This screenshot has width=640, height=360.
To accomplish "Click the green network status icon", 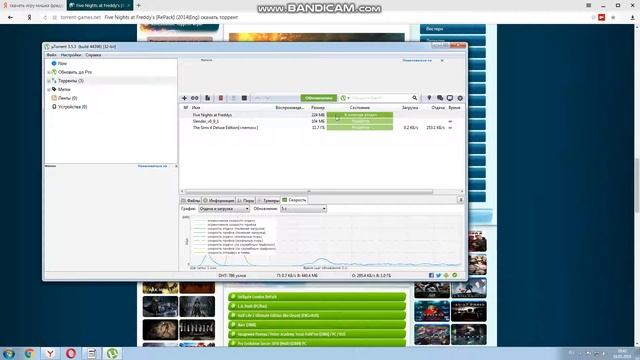I will (x=455, y=276).
